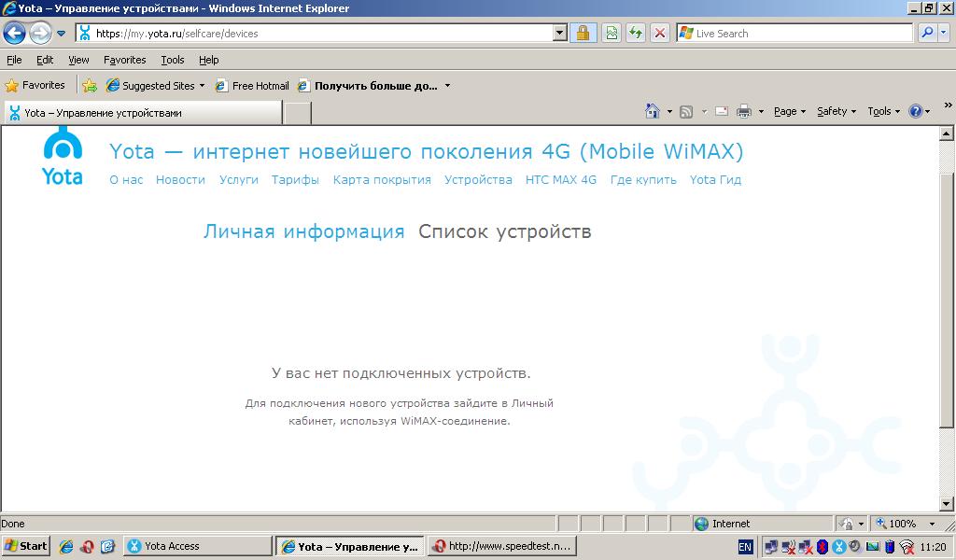
Task: Click the Live Search input field
Action: 795,33
